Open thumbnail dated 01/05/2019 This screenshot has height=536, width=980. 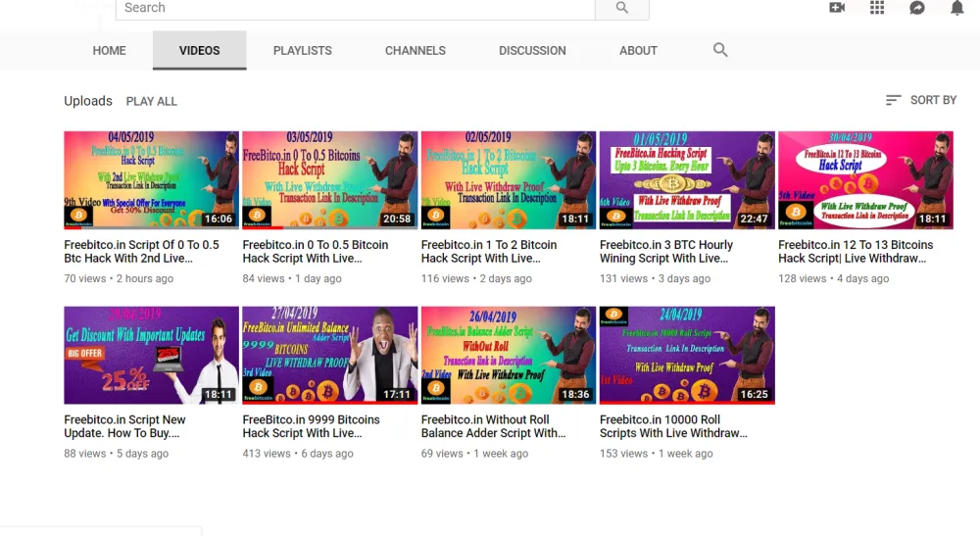point(687,180)
